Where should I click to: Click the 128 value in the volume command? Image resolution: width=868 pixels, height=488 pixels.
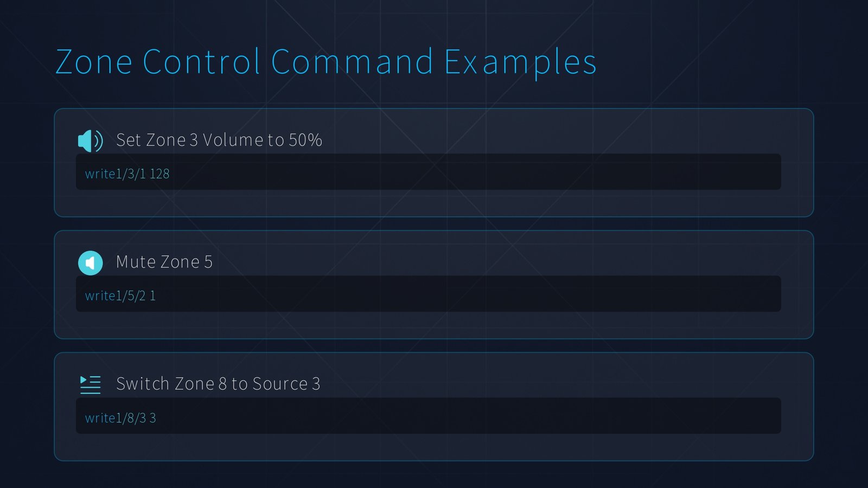[x=159, y=174]
